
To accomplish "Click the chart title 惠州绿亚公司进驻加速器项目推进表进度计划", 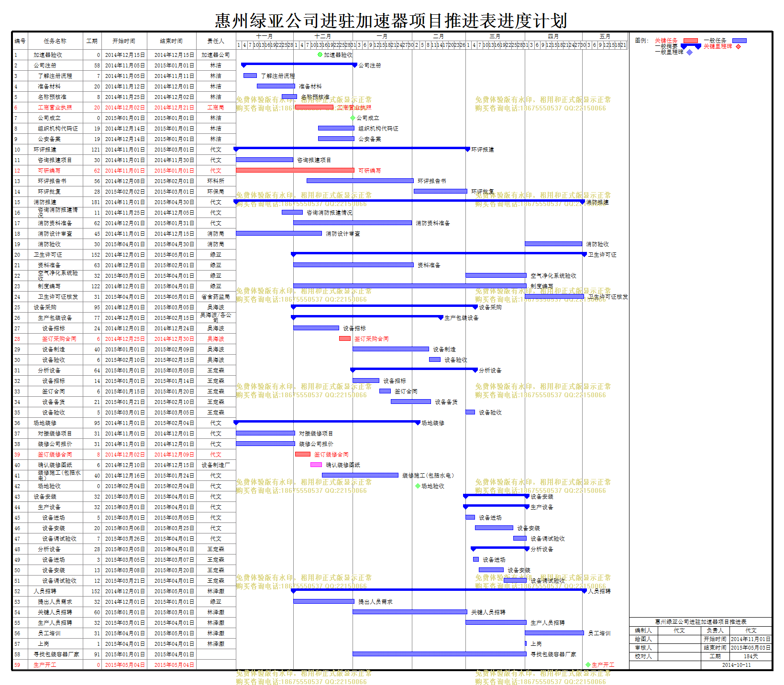I will pyautogui.click(x=391, y=21).
